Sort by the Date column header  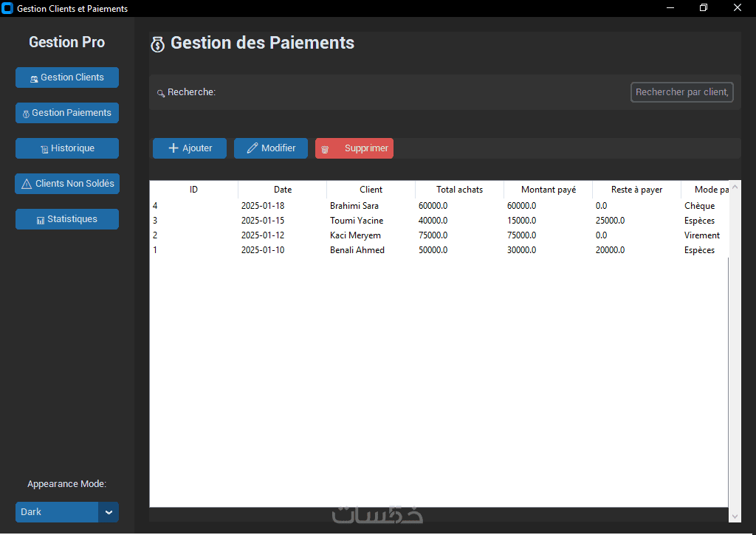pos(283,190)
